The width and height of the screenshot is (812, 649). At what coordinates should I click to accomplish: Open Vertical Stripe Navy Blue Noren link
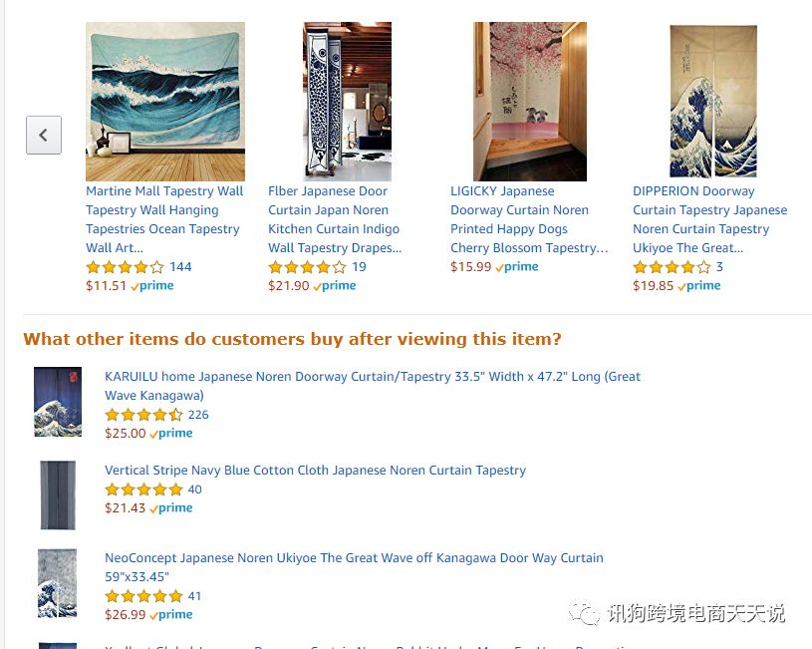coord(316,471)
